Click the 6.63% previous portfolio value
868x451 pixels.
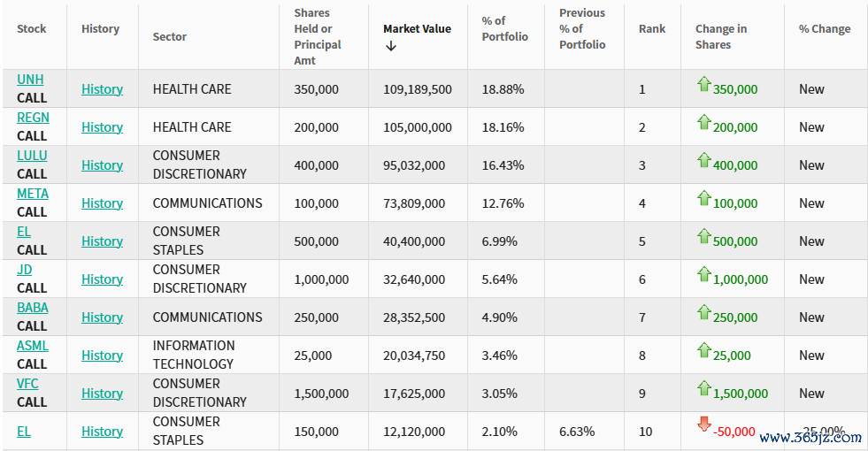pyautogui.click(x=577, y=431)
